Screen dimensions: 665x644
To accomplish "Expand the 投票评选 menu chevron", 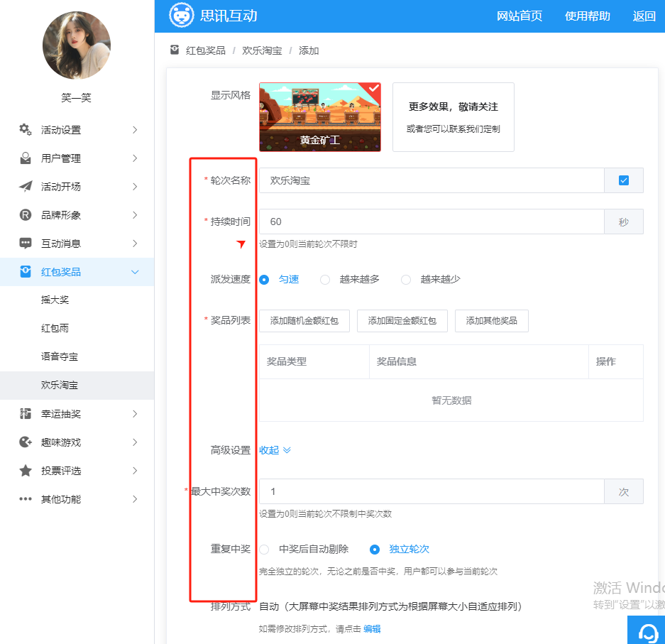I will [135, 471].
